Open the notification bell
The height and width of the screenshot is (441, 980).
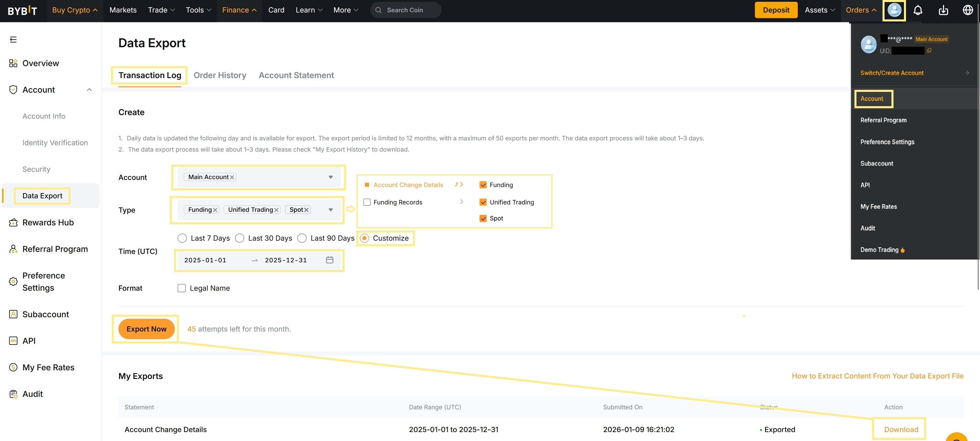[918, 10]
